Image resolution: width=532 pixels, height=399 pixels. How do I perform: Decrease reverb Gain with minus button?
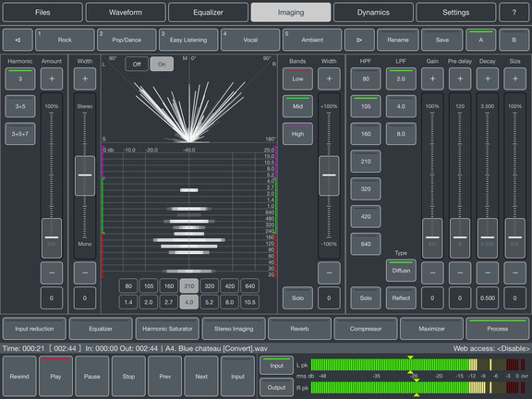click(432, 272)
